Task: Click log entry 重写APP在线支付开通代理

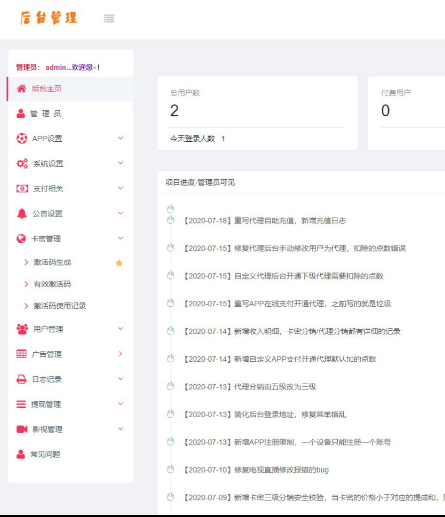Action: click(x=287, y=304)
